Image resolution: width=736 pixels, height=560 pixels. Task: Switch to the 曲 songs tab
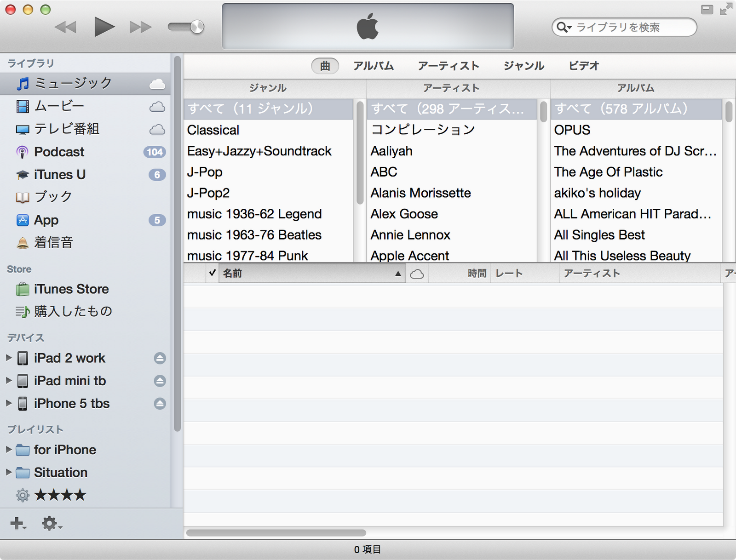(x=325, y=66)
